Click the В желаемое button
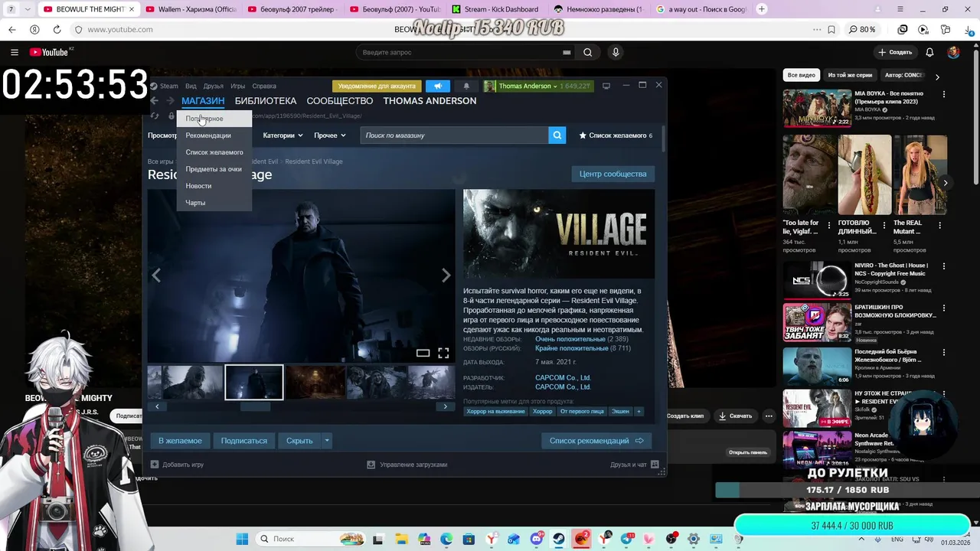The width and height of the screenshot is (980, 551). pos(180,441)
